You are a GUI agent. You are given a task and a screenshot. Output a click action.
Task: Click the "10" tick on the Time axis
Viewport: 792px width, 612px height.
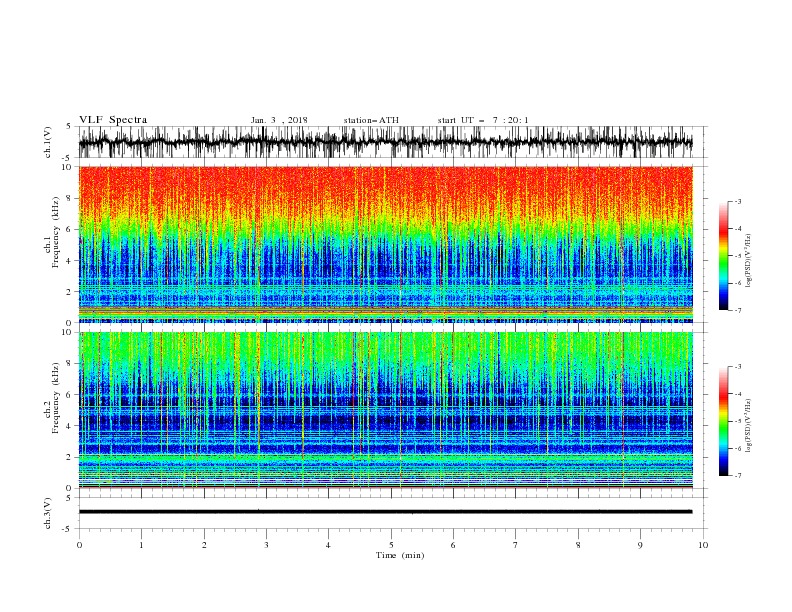703,545
